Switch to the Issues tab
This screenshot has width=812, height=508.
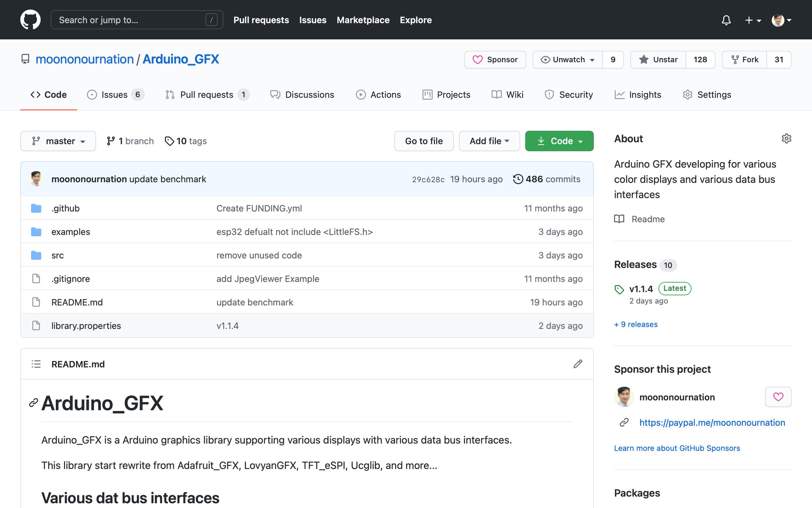(x=115, y=94)
